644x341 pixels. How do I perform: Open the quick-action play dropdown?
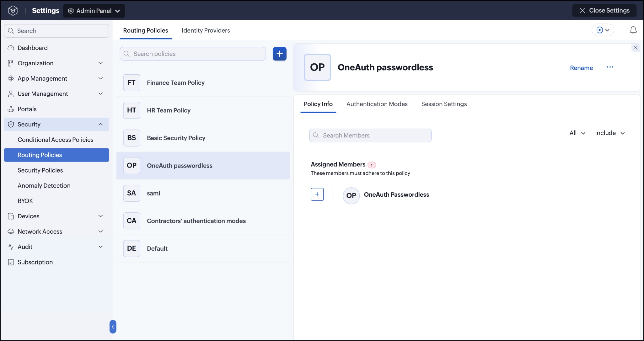[x=603, y=30]
